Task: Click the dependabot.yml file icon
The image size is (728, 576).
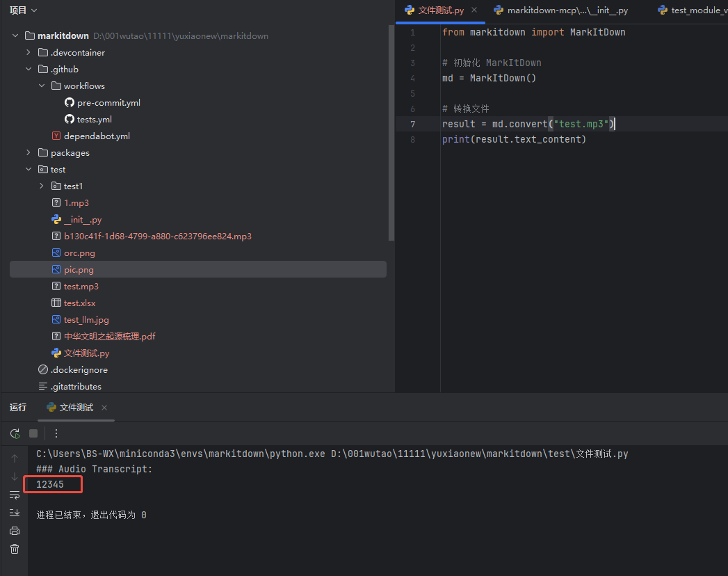Action: [x=56, y=136]
